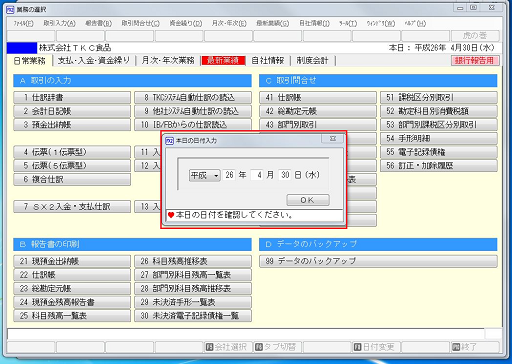Open 56 訂正・加除履歴
The height and width of the screenshot is (364, 512).
click(439, 166)
